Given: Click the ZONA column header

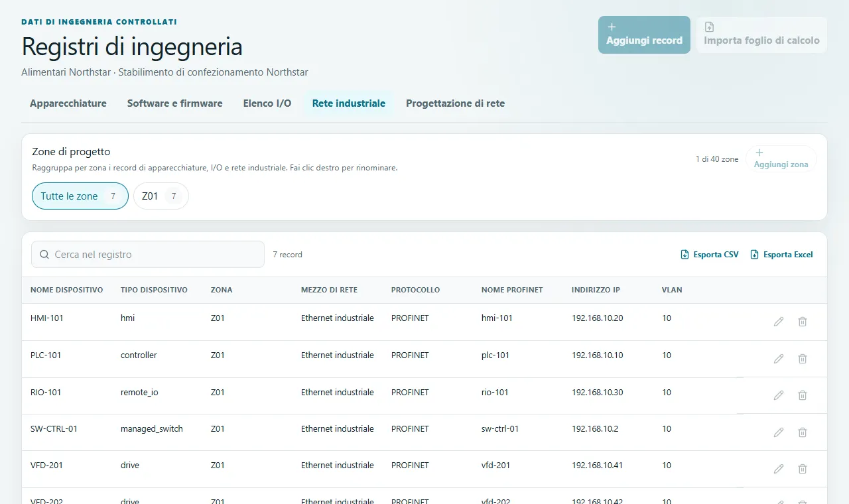Looking at the screenshot, I should coord(222,290).
